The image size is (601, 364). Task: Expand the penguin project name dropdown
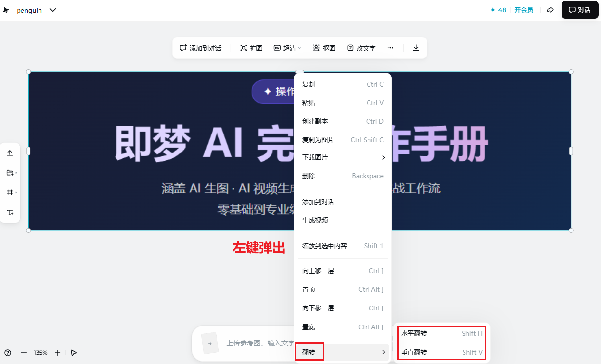[x=53, y=10]
